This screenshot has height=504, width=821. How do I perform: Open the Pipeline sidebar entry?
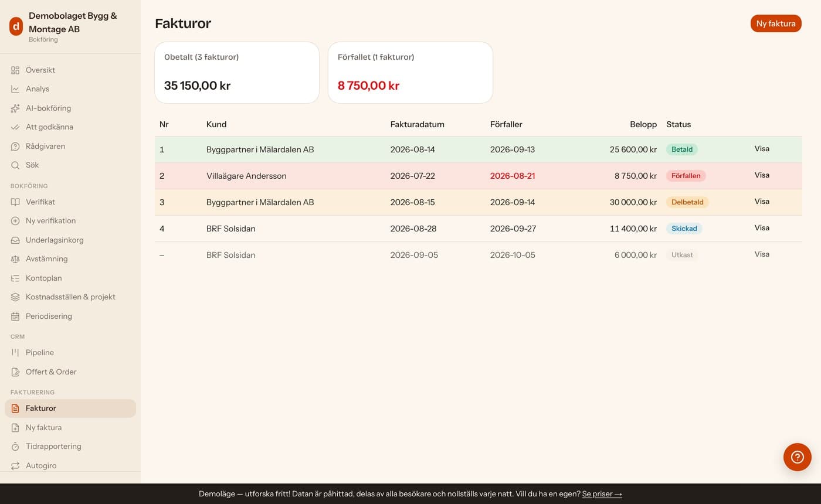[70, 353]
